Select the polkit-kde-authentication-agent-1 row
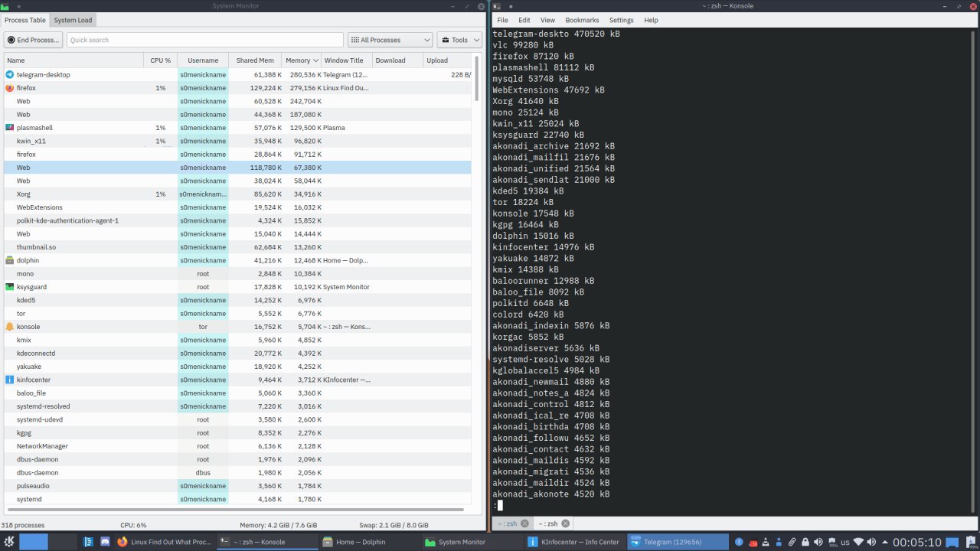 (x=237, y=220)
